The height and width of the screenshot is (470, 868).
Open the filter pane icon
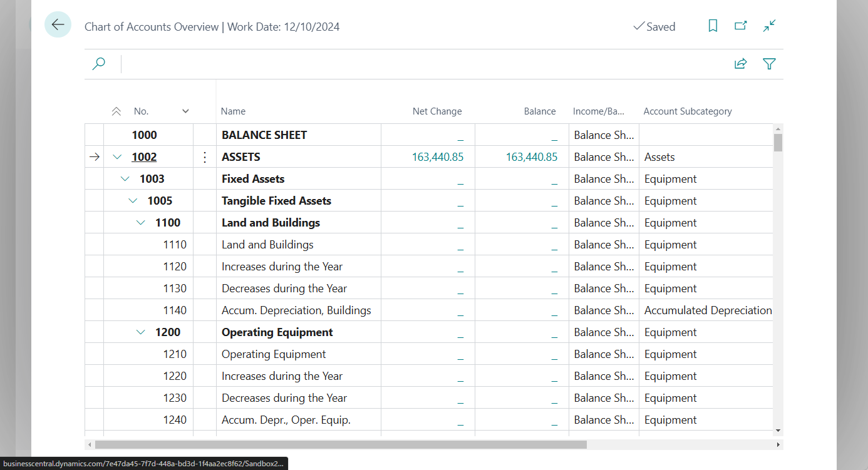point(769,63)
